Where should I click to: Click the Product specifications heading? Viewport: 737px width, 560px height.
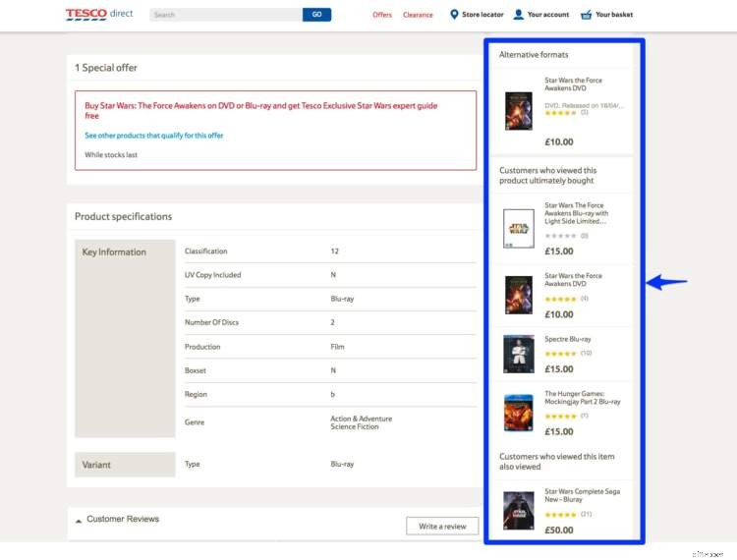click(123, 216)
